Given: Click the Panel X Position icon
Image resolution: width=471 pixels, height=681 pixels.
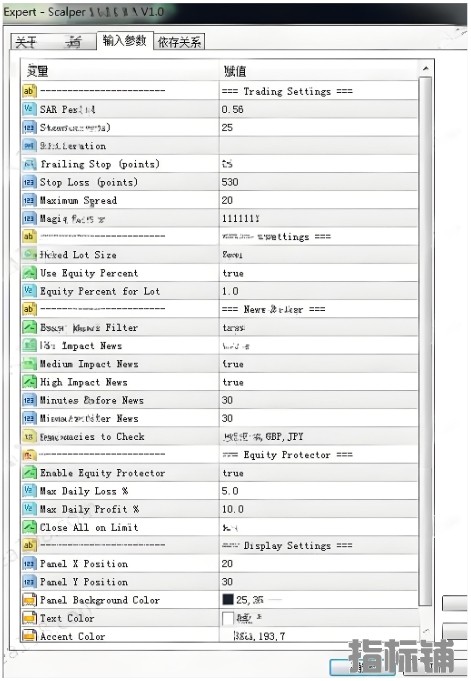Looking at the screenshot, I should (29, 564).
